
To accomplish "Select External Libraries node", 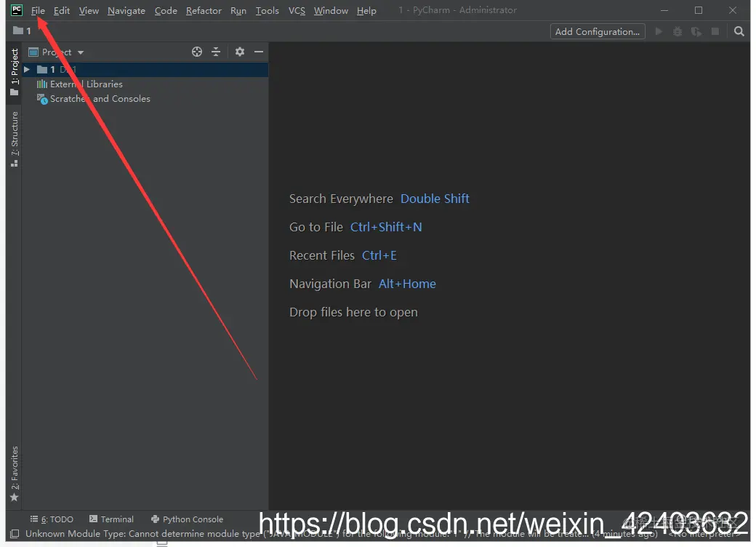I will pyautogui.click(x=80, y=84).
